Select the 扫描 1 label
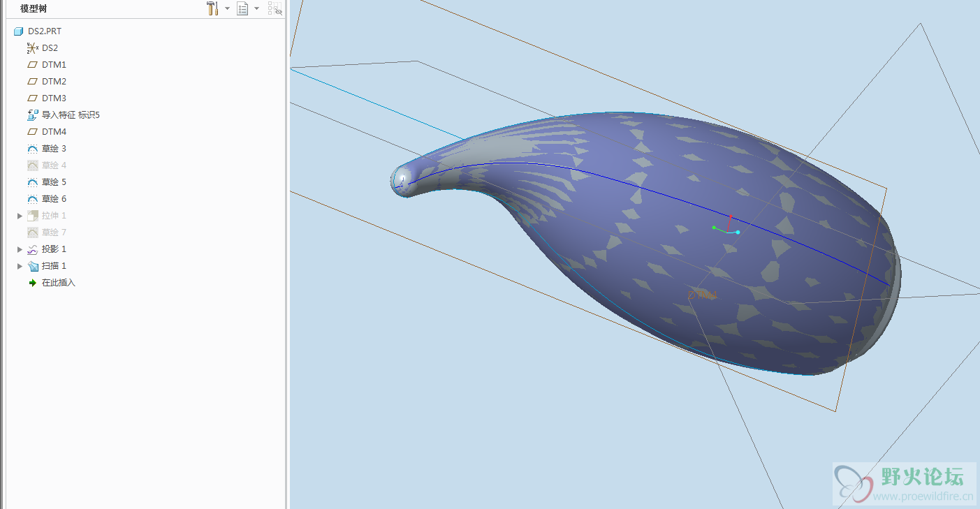Image resolution: width=980 pixels, height=509 pixels. pyautogui.click(x=54, y=266)
